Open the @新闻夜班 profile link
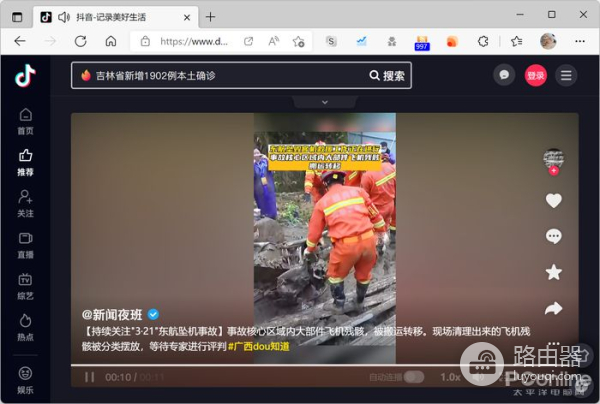The height and width of the screenshot is (404, 600). click(112, 314)
